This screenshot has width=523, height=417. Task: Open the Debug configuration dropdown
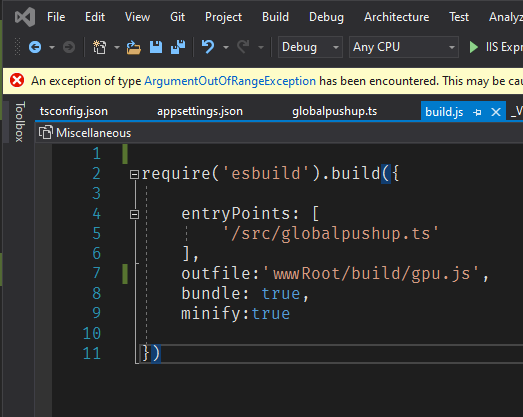pos(310,47)
